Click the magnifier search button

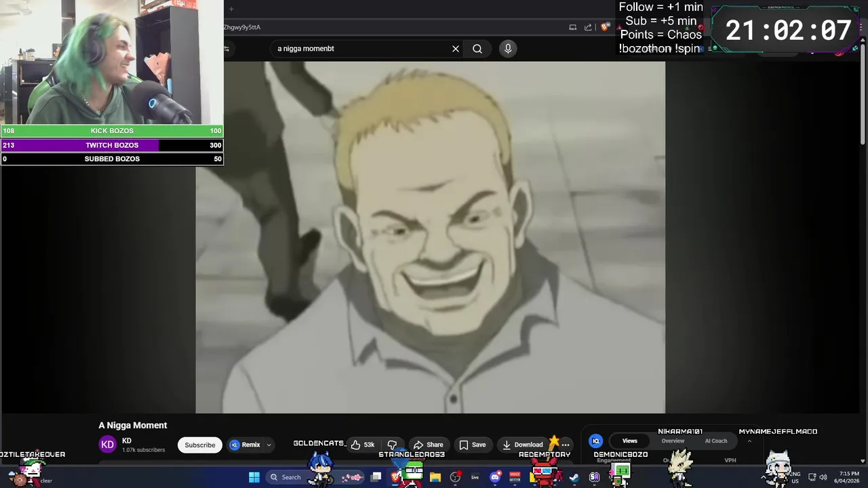[477, 49]
